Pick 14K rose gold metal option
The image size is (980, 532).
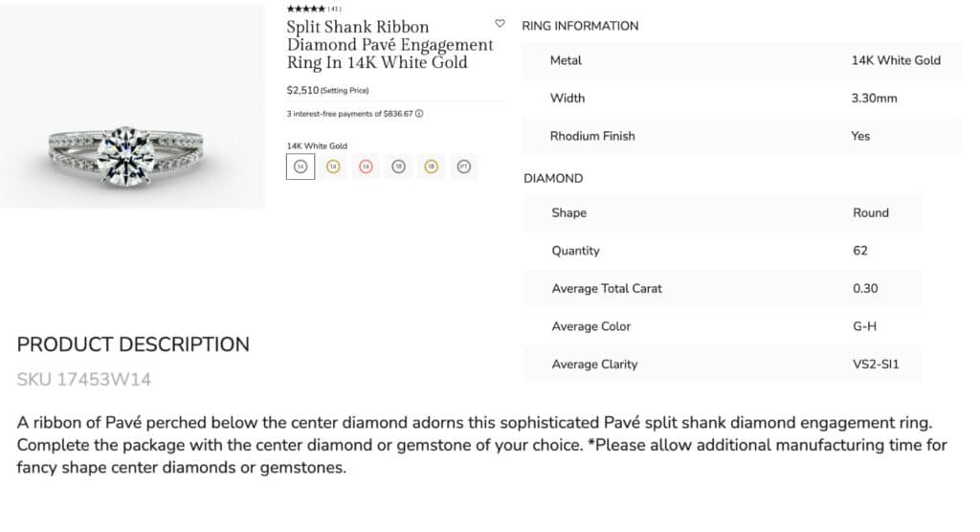point(367,166)
